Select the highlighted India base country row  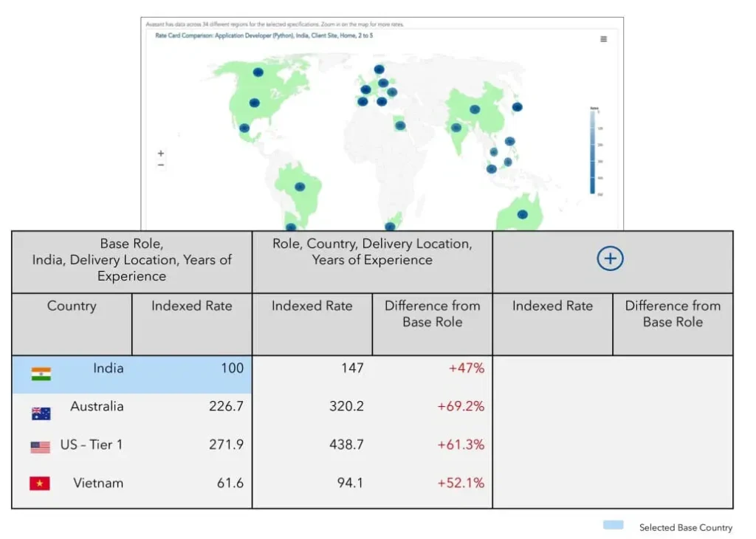[x=131, y=374]
